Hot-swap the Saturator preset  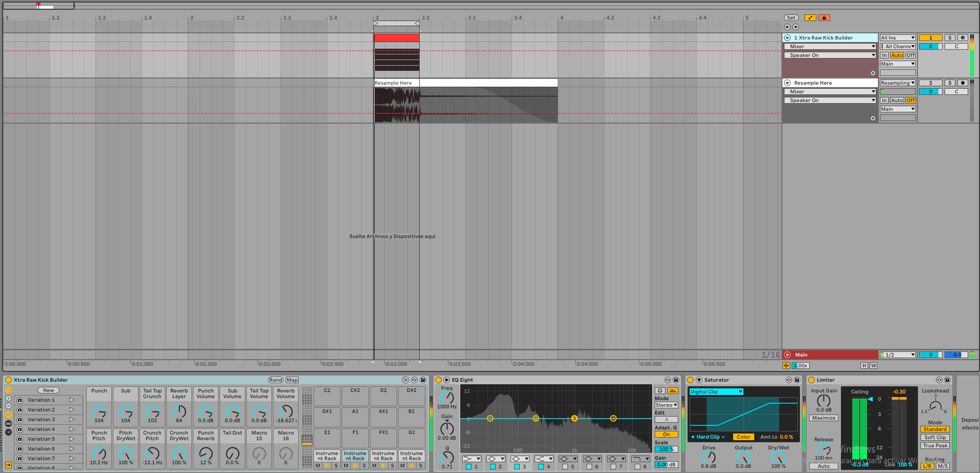tap(789, 380)
